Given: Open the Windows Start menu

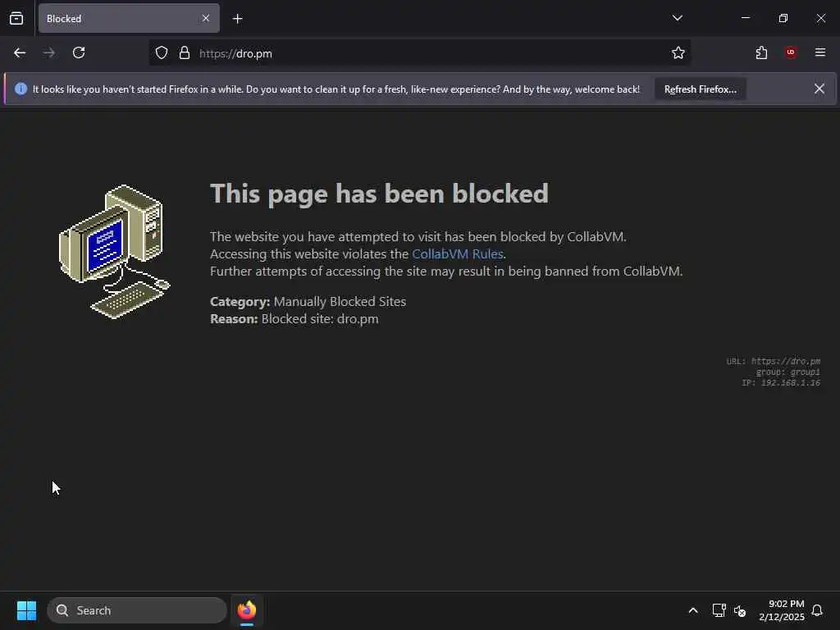Looking at the screenshot, I should click(26, 610).
